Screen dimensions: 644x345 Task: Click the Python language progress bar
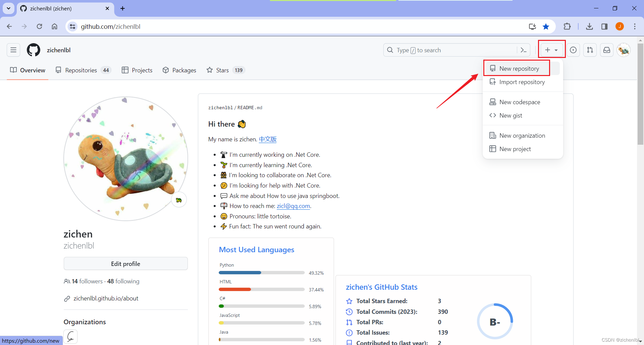262,273
